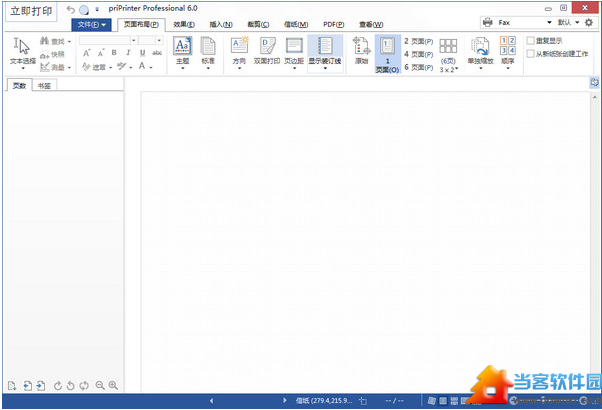The width and height of the screenshot is (602, 410).
Task: Switch to the 信纸(M) tab
Action: (296, 25)
